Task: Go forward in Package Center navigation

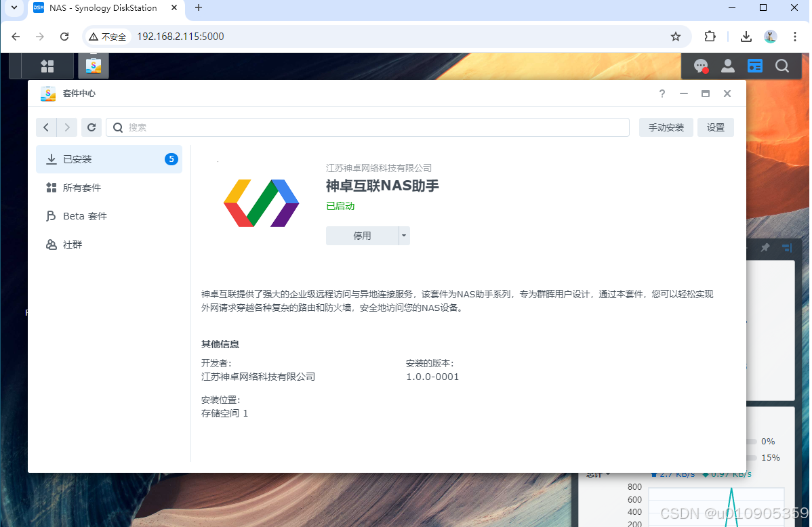Action: pyautogui.click(x=67, y=127)
